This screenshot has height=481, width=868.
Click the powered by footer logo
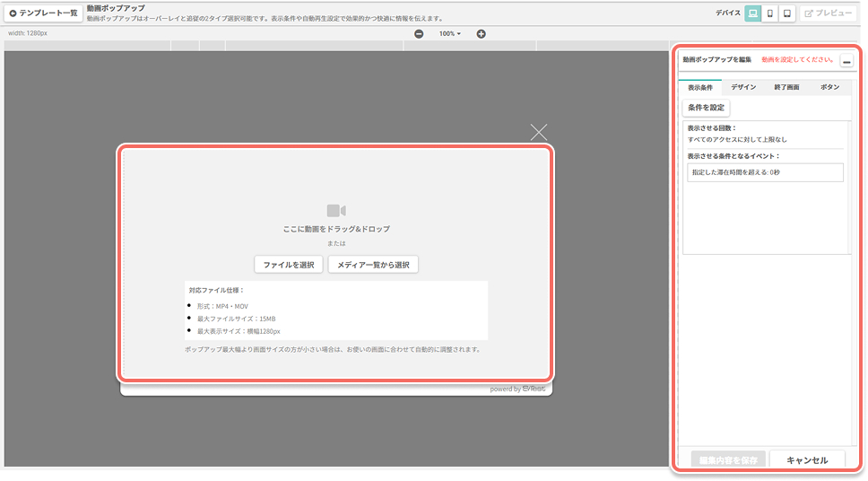[x=517, y=389]
